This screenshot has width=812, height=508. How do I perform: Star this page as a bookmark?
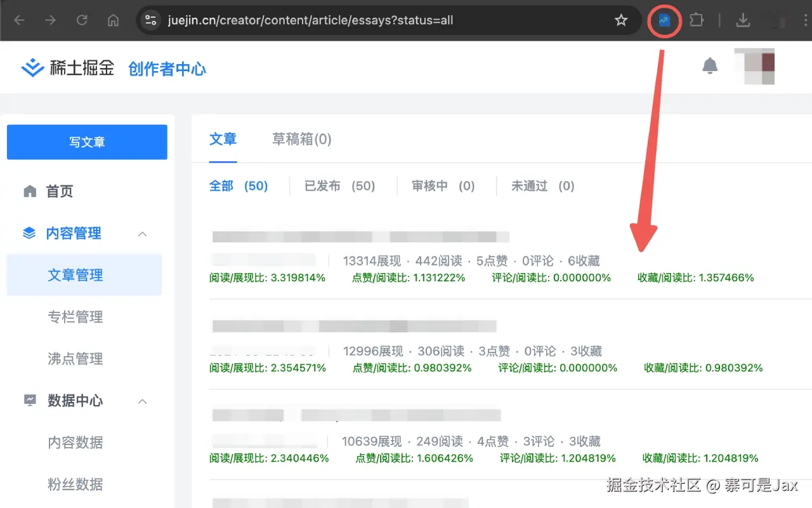tap(620, 20)
